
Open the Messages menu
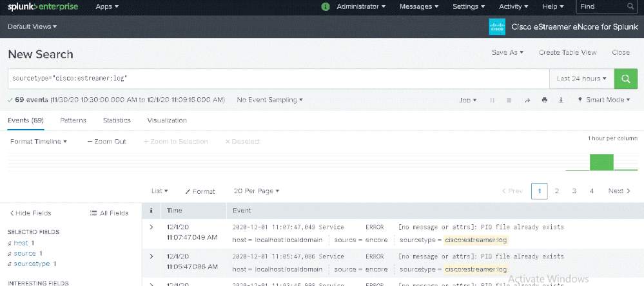point(419,6)
